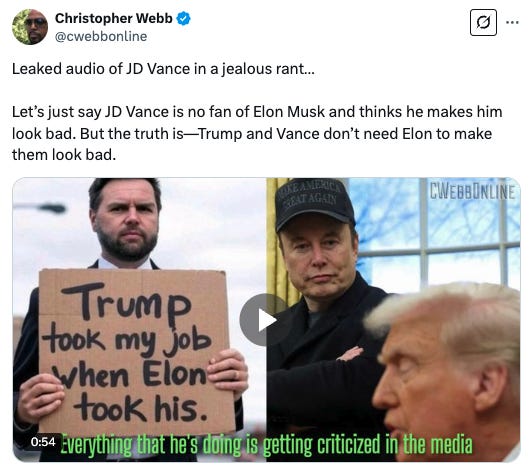Click the green "Everything that he's doing" caption
531x467 pixels.
[x=267, y=445]
